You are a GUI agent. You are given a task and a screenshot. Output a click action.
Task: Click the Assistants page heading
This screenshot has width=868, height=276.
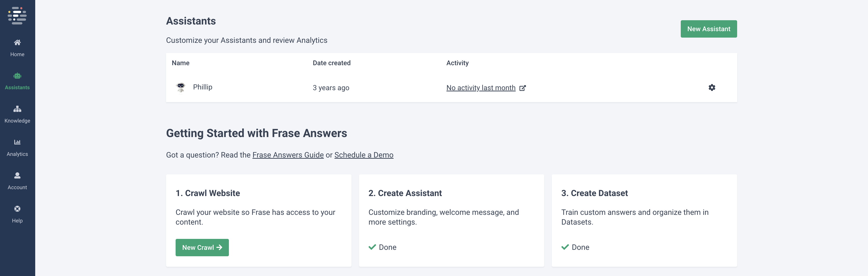click(191, 21)
